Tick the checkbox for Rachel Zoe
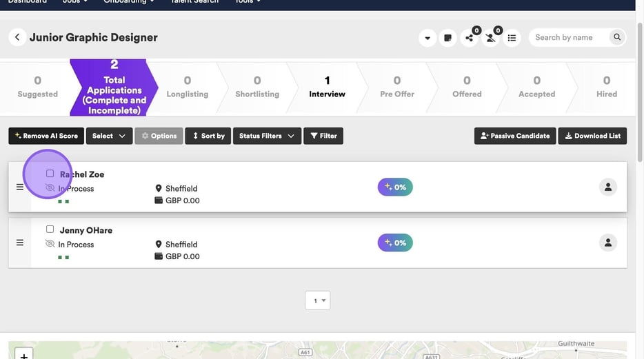 pyautogui.click(x=50, y=174)
